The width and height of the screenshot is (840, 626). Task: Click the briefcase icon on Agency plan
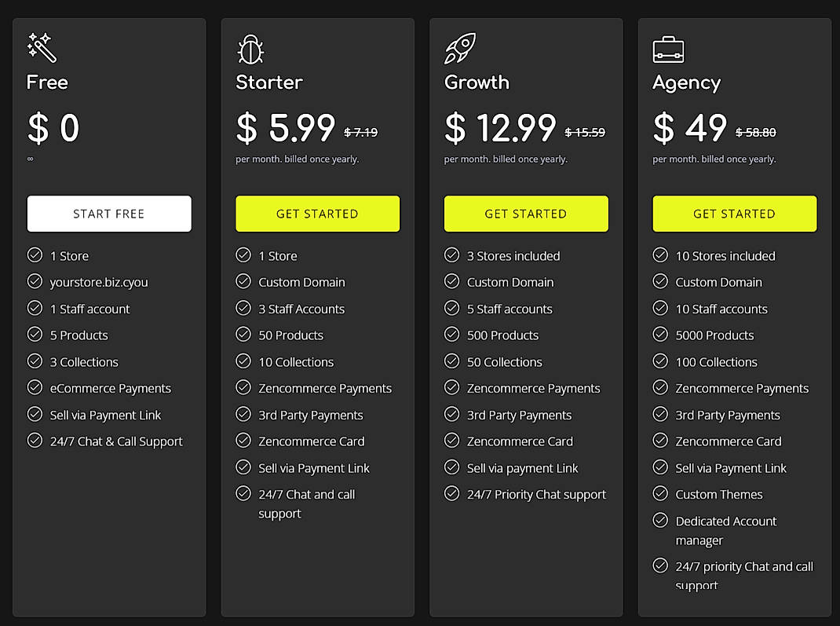click(667, 47)
